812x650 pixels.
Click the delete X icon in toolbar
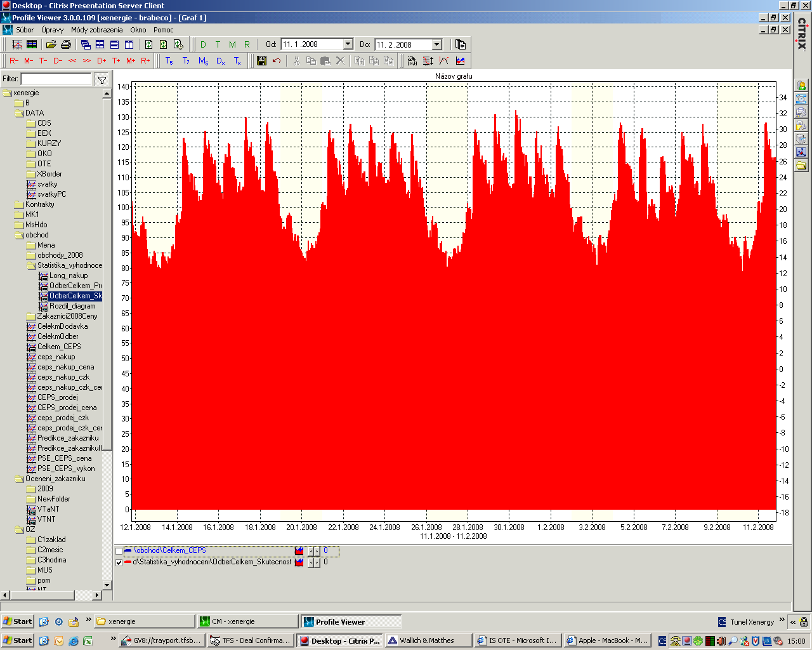tap(339, 61)
